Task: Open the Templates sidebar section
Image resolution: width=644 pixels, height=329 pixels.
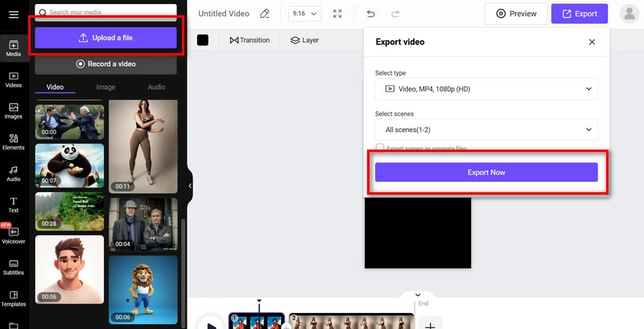Action: coord(14,299)
